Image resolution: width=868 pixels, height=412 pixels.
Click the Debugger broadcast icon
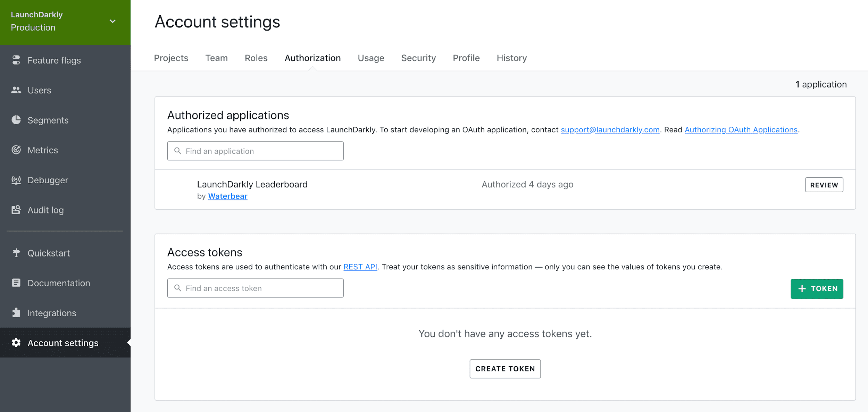tap(16, 180)
